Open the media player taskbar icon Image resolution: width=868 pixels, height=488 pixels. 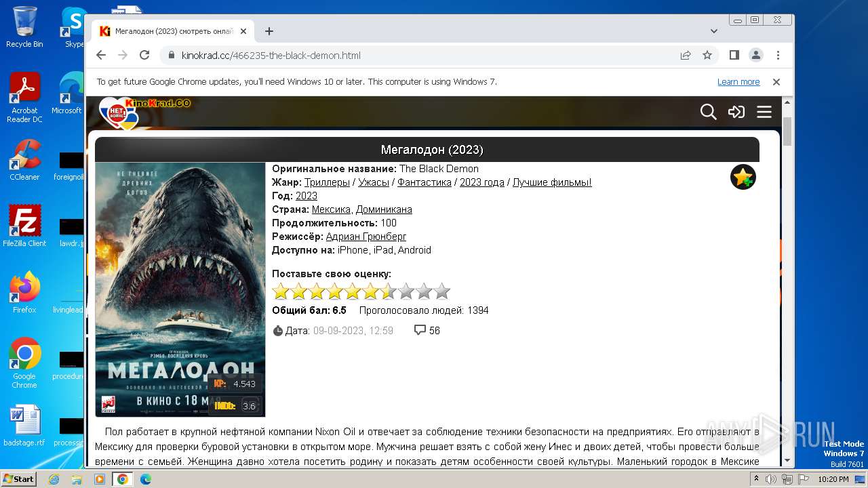click(x=100, y=479)
